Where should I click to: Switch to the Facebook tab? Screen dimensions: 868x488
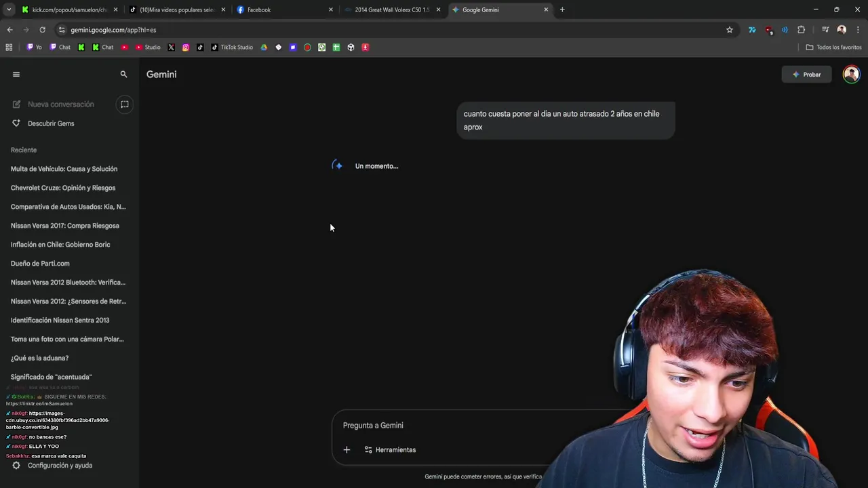[285, 9]
